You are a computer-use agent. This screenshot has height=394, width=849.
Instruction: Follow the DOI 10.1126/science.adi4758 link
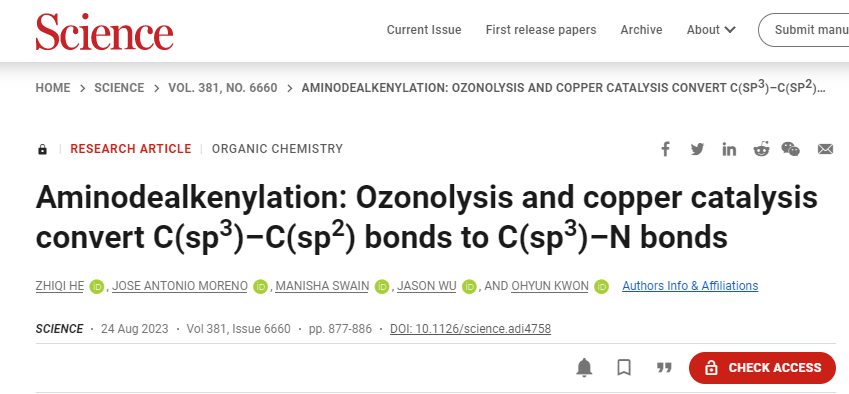[x=470, y=329]
